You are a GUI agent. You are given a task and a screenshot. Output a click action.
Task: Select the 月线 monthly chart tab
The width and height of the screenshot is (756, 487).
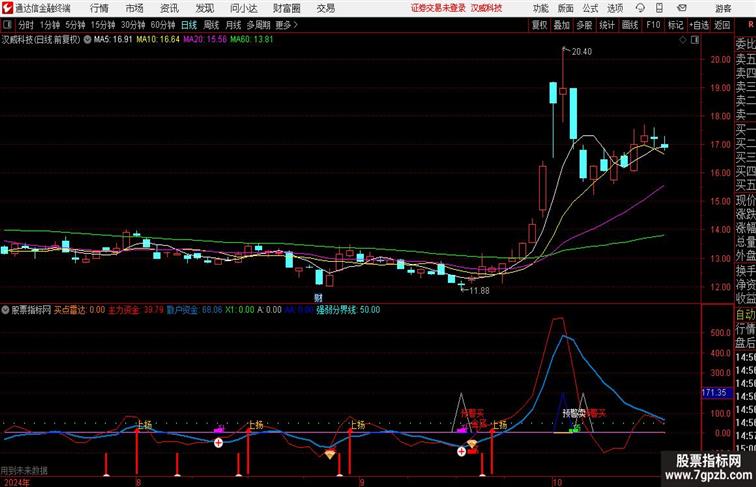click(x=233, y=25)
